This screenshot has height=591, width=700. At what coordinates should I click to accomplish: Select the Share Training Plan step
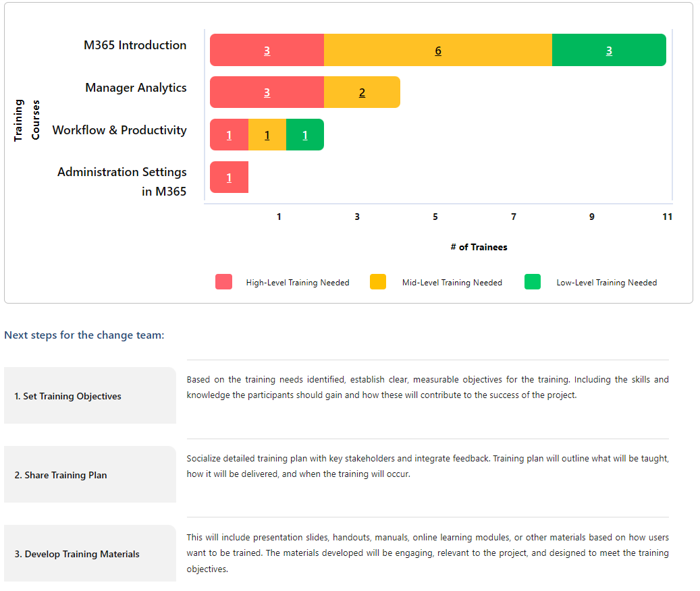tap(90, 474)
